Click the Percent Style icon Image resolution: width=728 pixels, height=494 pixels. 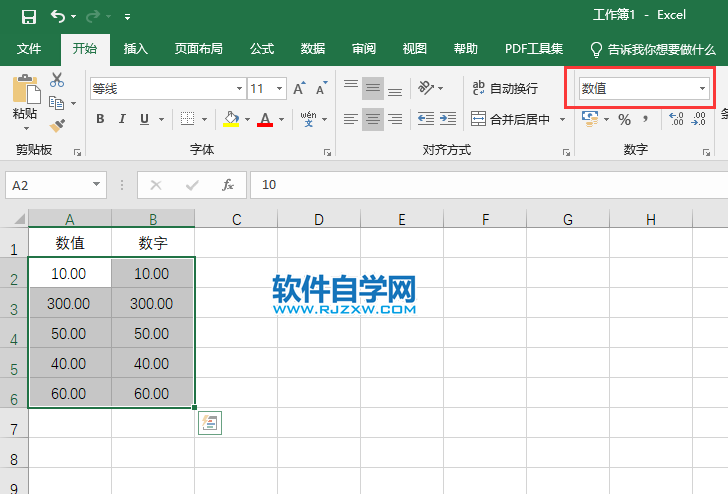point(624,120)
